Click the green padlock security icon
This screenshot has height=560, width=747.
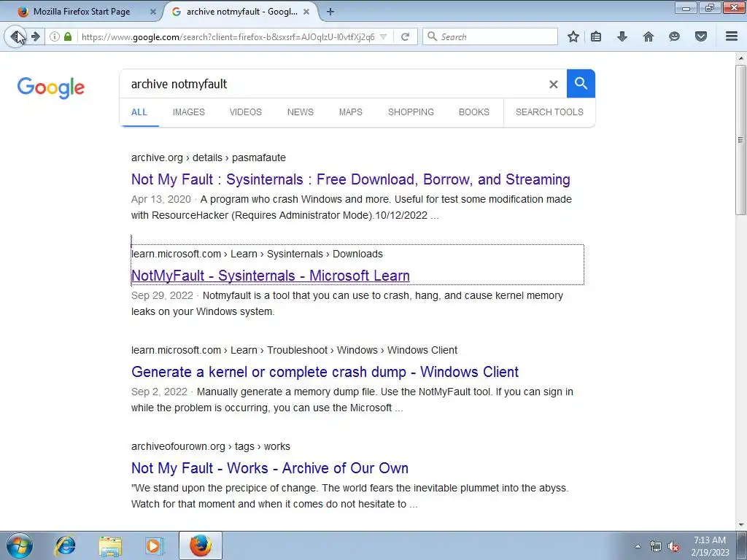point(68,36)
